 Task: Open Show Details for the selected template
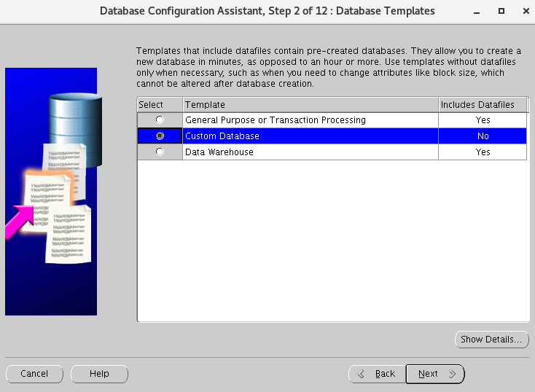tap(491, 340)
